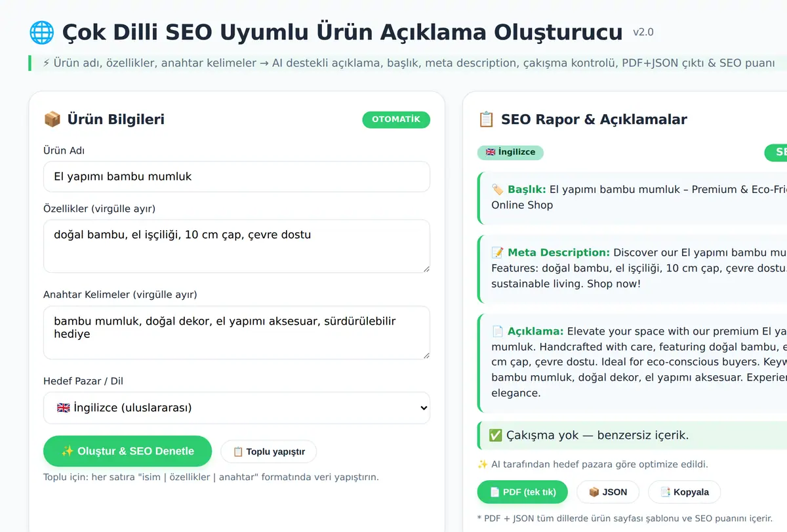Click the sparkle icon before AI tarafından
787x532 pixels.
(x=482, y=464)
